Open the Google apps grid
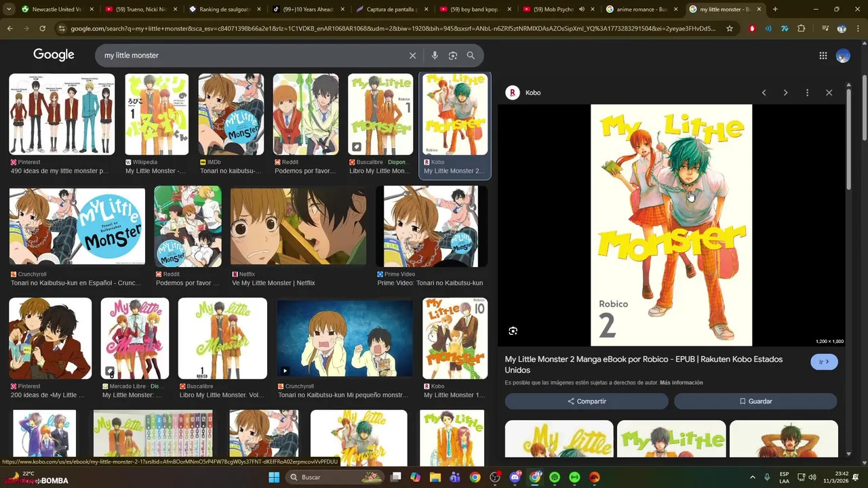This screenshot has height=488, width=868. click(x=823, y=56)
